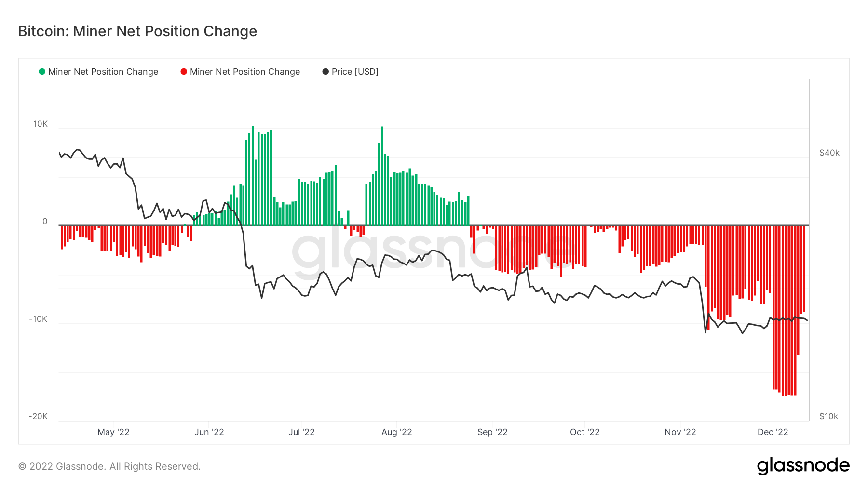Click the glassnode logo at bottom right
The image size is (868, 488).
pos(803,466)
